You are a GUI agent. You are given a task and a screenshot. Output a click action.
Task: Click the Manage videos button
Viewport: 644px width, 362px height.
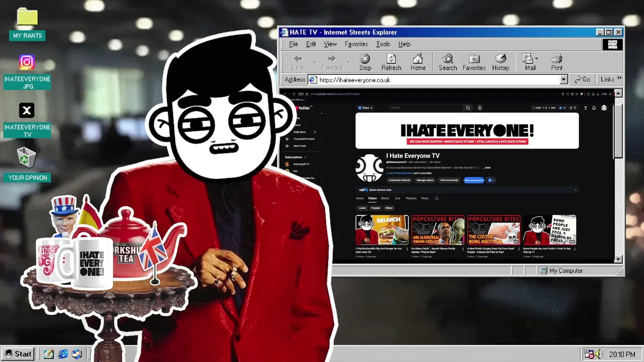click(425, 180)
